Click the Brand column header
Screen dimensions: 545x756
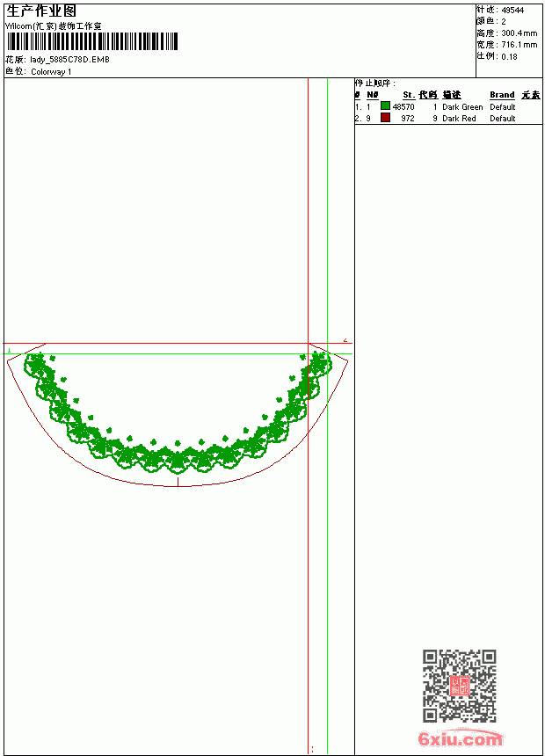coord(502,95)
